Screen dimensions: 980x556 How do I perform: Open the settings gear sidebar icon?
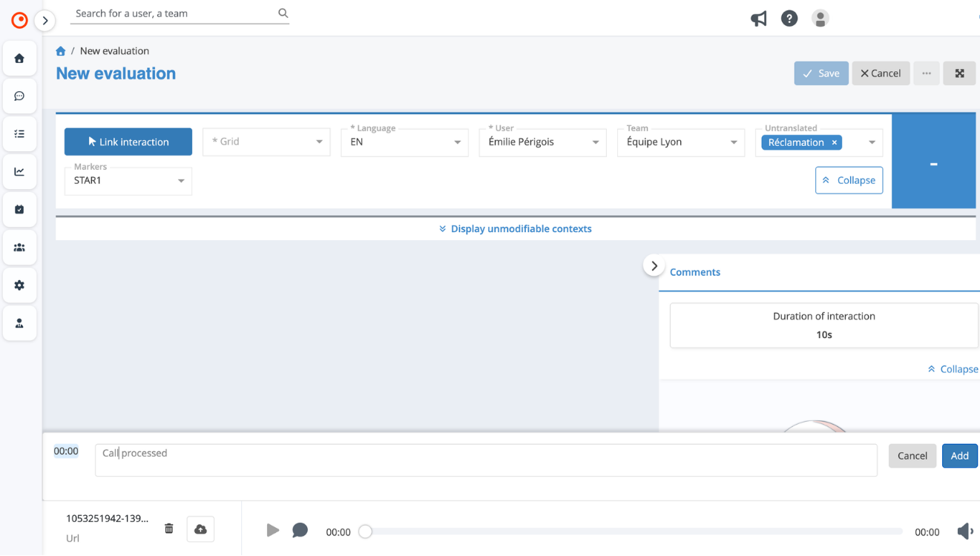(19, 285)
